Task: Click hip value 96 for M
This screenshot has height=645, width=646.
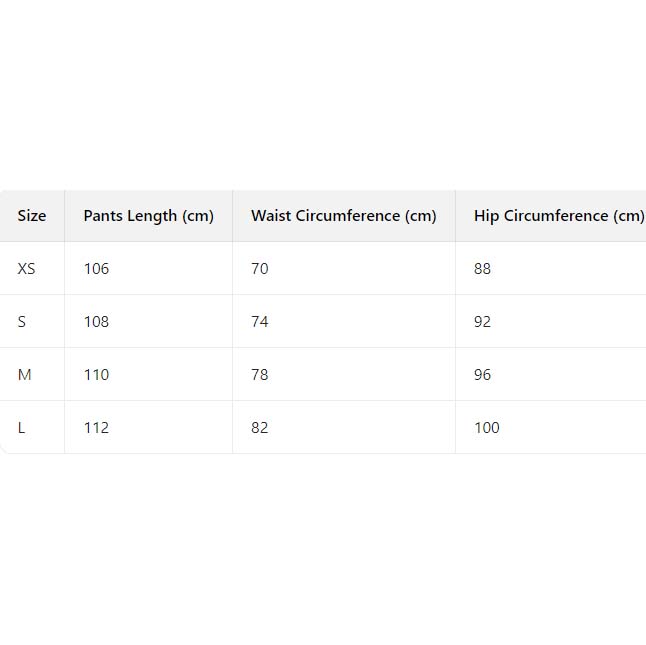Action: pyautogui.click(x=483, y=375)
